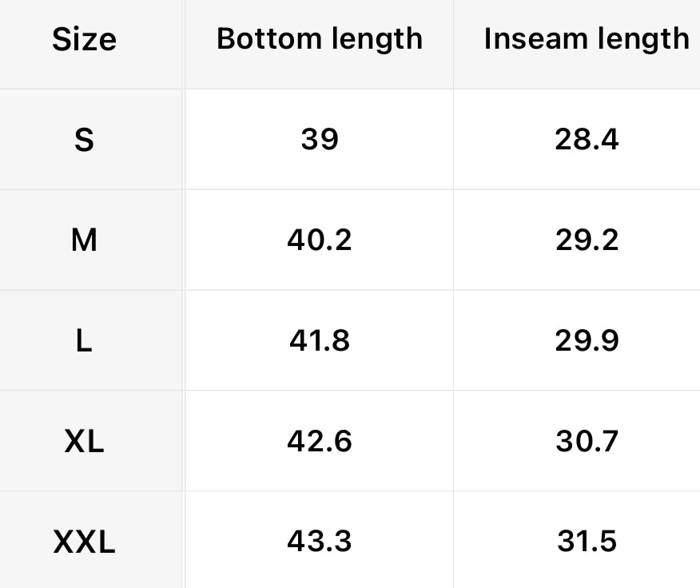Screen dimensions: 700x588
Task: Click bottom length value 43.3
Action: point(320,542)
